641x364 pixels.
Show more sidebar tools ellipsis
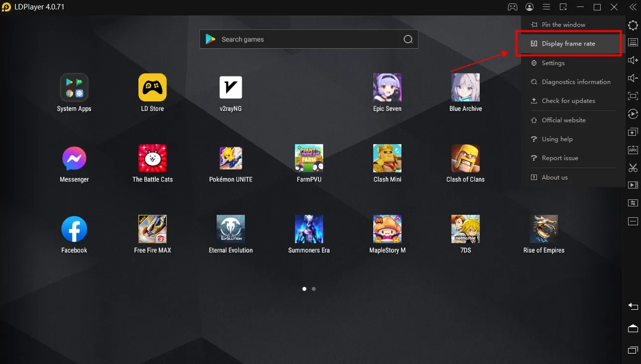(x=633, y=221)
